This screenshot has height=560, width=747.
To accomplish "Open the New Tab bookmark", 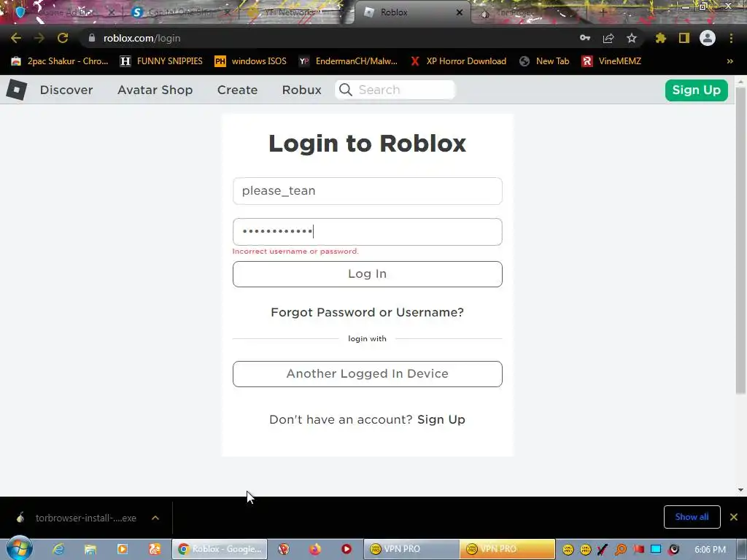I will coord(544,61).
